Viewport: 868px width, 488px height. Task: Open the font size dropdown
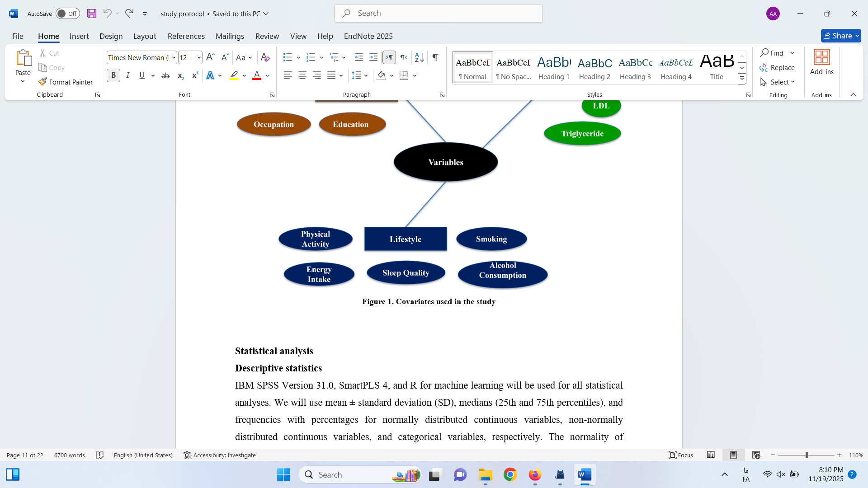point(199,57)
